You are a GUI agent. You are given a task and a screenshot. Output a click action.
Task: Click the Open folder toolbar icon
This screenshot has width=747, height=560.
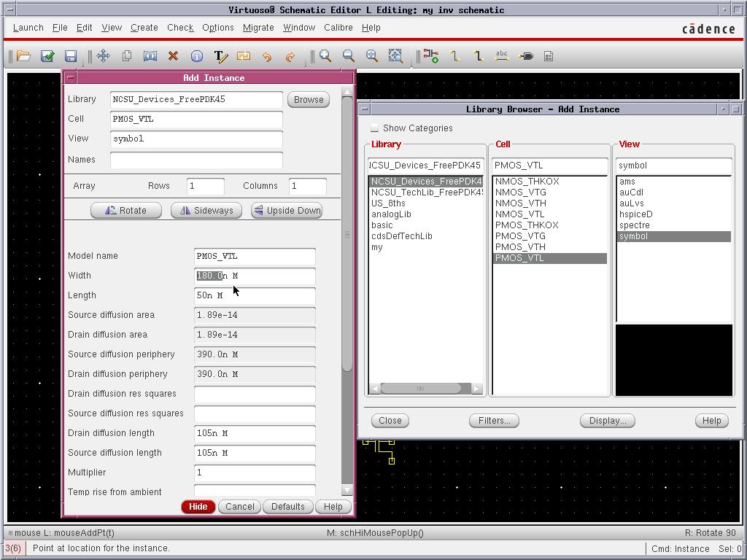click(23, 56)
